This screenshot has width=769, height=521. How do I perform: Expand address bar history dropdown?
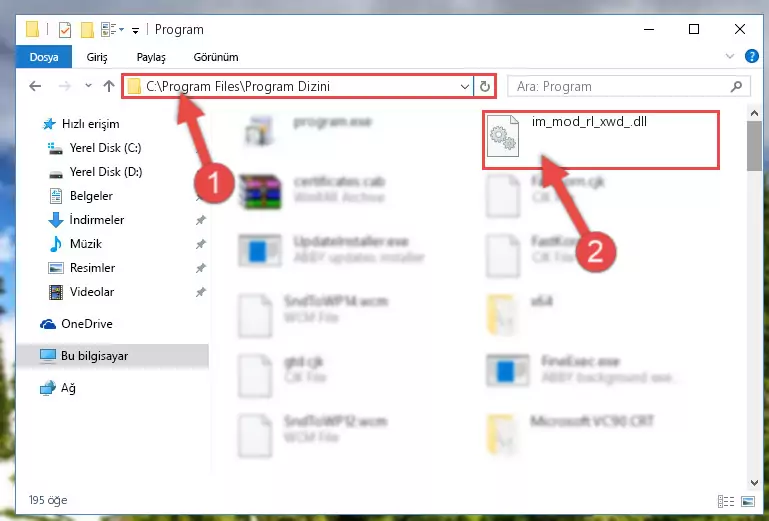point(465,87)
